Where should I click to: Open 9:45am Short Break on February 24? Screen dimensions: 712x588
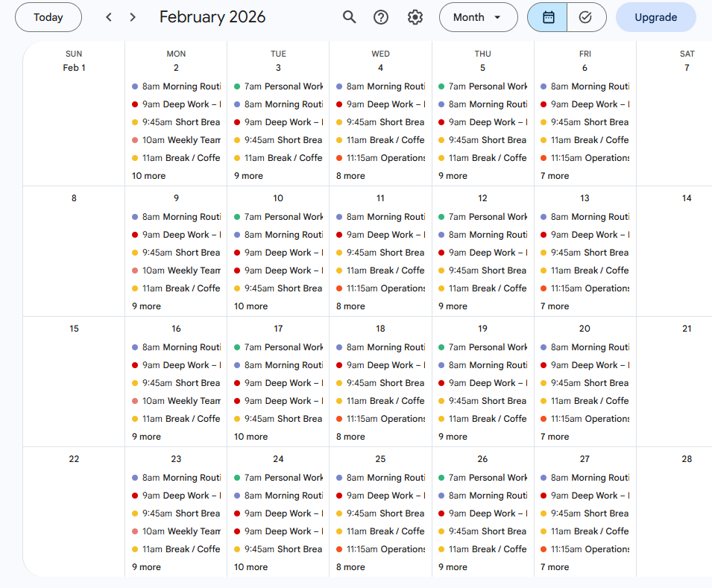[278, 549]
